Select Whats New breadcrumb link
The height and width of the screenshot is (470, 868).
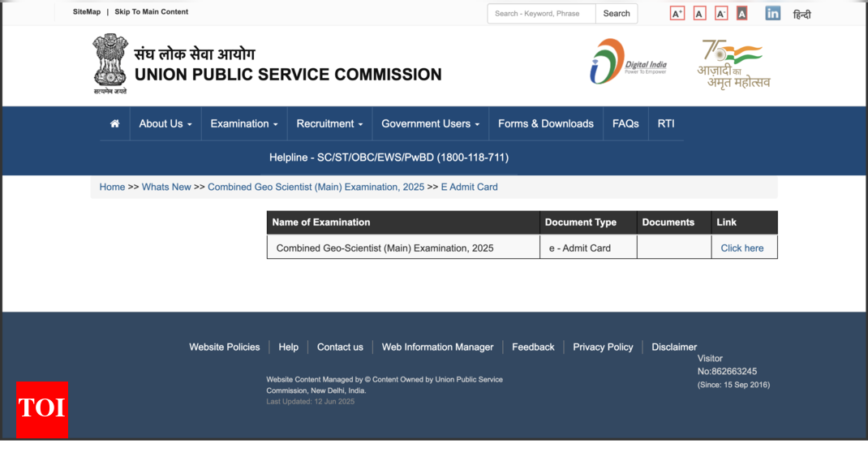(166, 188)
